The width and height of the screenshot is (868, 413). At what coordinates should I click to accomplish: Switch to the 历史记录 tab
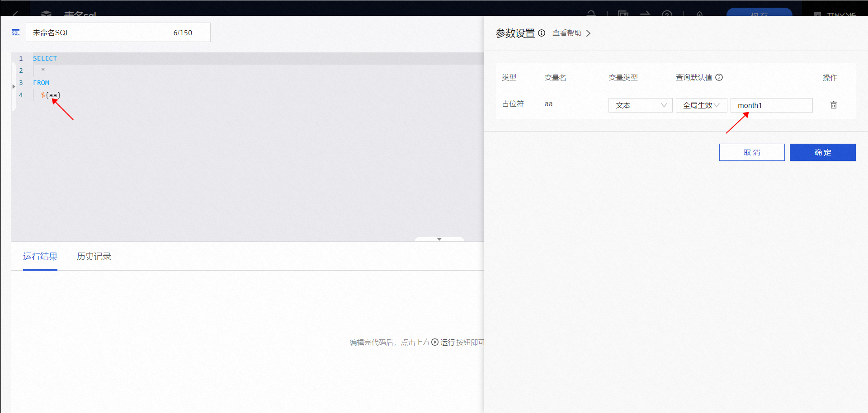[x=94, y=256]
